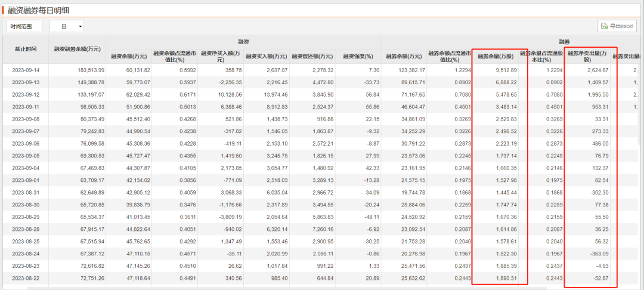The image size is (644, 290).
Task: Click the value 183,513.99
Action: click(91, 70)
